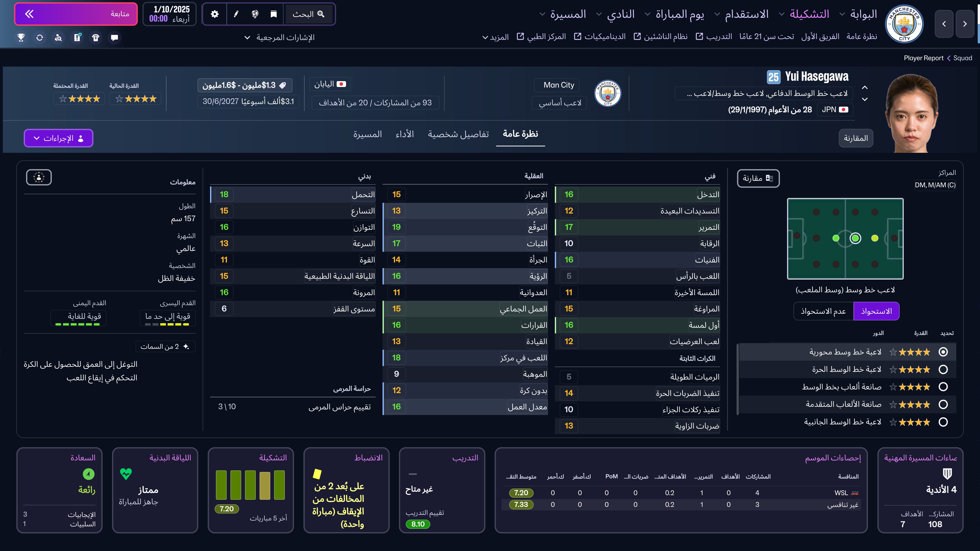Screen dimensions: 980x551
Task: Open the الإجراءات actions dropdown
Action: click(59, 138)
